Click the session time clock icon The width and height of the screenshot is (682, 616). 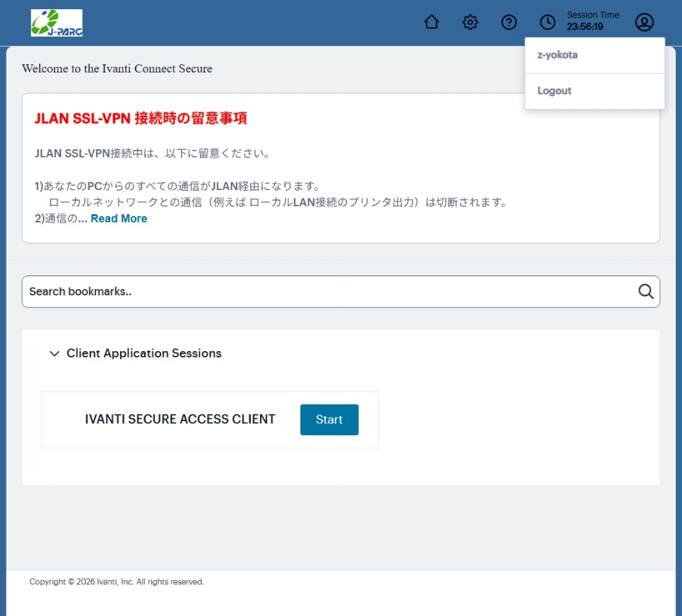(x=547, y=23)
